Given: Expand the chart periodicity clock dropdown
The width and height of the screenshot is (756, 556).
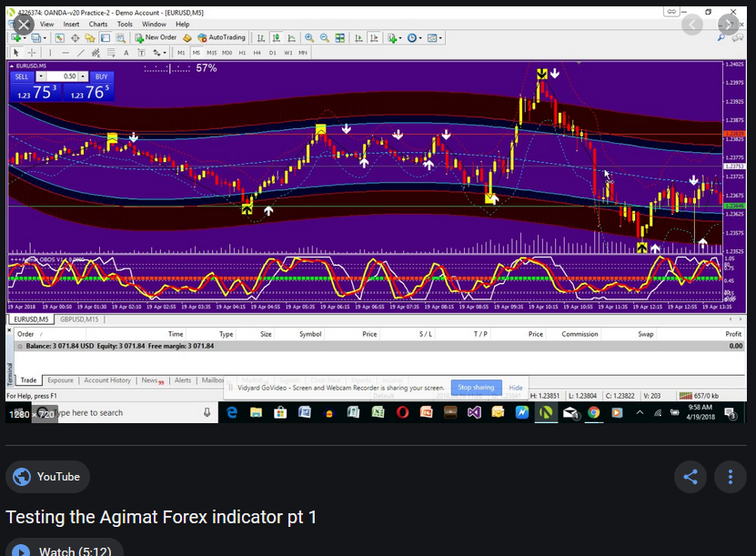Looking at the screenshot, I should (420, 38).
